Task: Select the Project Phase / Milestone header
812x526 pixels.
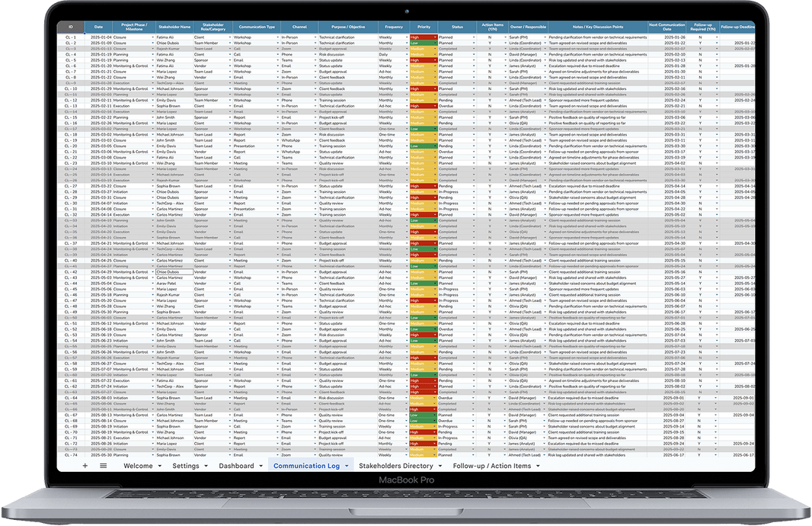Action: pyautogui.click(x=134, y=27)
